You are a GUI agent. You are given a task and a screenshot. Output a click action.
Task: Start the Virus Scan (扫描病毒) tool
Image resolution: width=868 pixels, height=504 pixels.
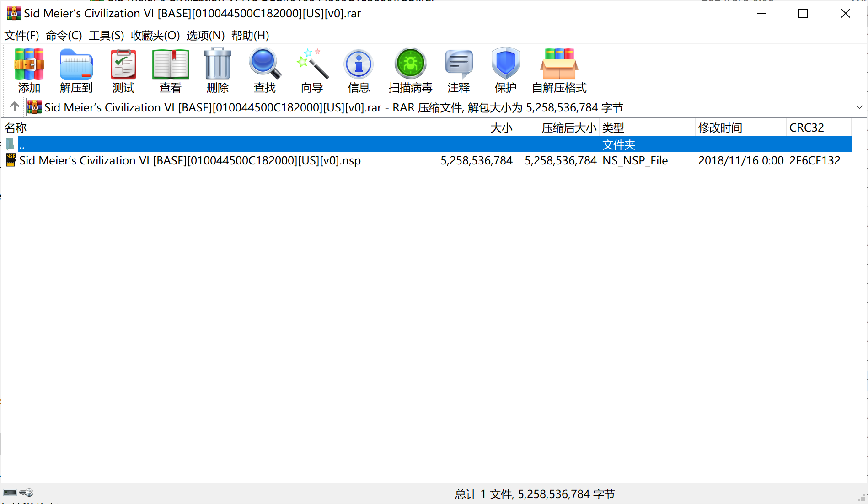pos(410,70)
